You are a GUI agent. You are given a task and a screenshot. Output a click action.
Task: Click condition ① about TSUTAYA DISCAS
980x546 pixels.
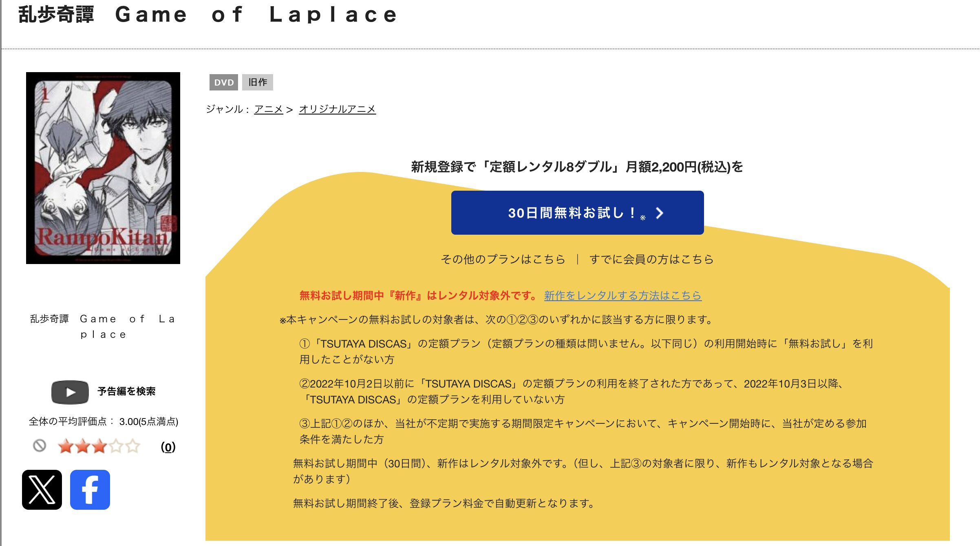click(586, 351)
